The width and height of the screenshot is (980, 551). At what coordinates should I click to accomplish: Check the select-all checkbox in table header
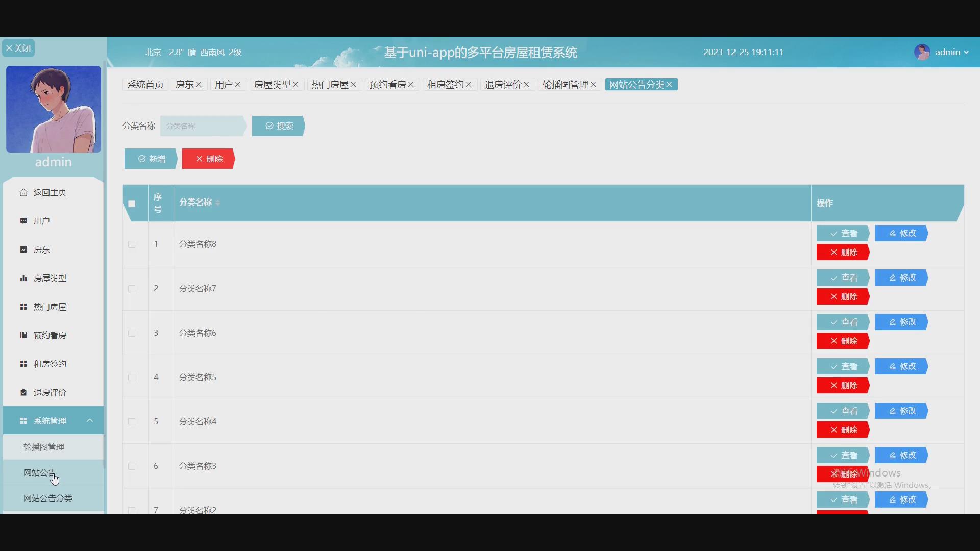pos(131,203)
